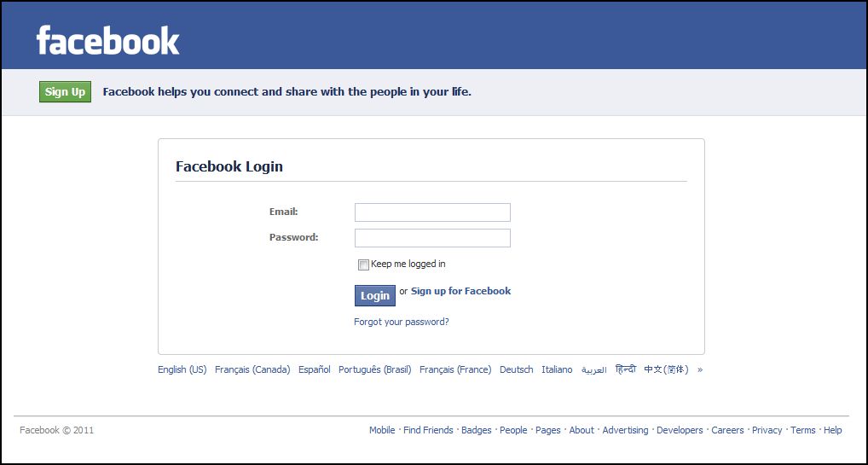Open the Help footer link
The width and height of the screenshot is (868, 465).
click(832, 430)
